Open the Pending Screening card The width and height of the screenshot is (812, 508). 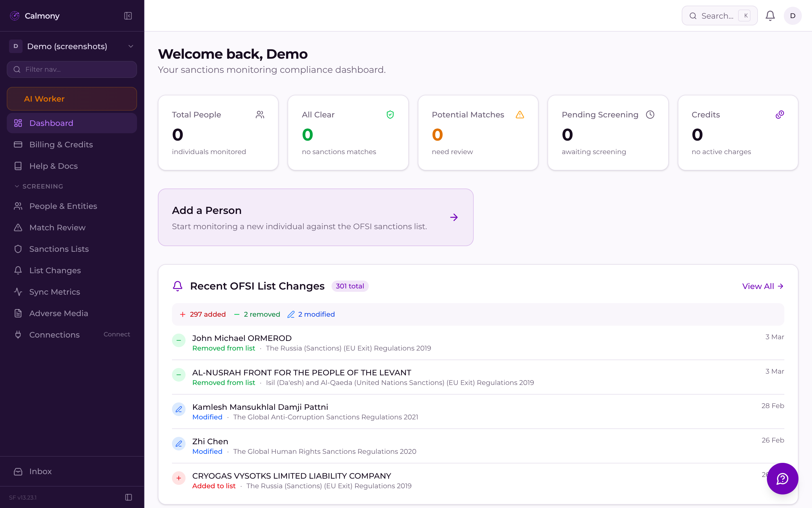coord(608,133)
